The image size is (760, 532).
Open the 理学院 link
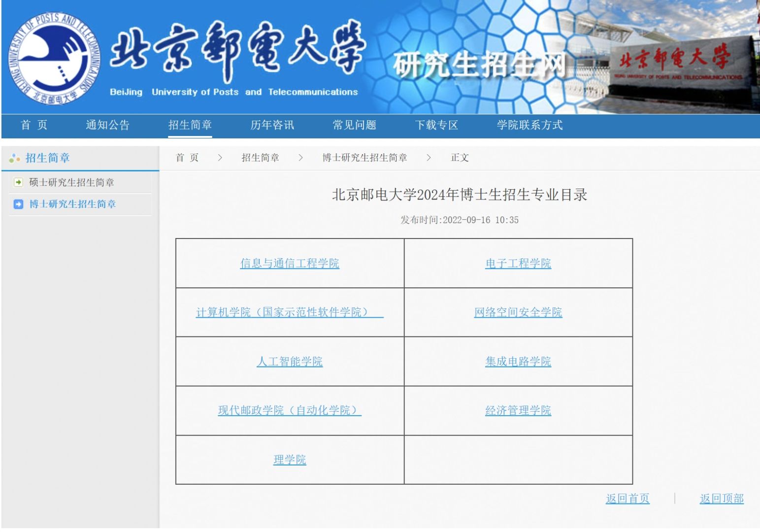290,460
